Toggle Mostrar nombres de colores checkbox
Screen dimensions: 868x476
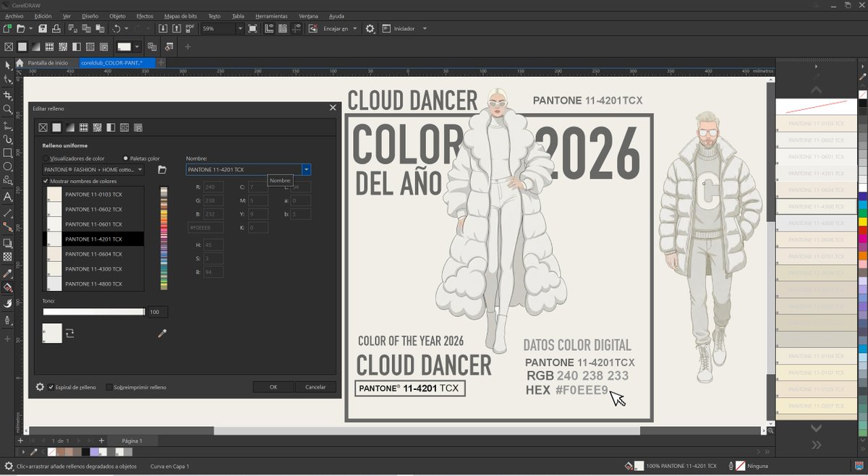[x=46, y=181]
